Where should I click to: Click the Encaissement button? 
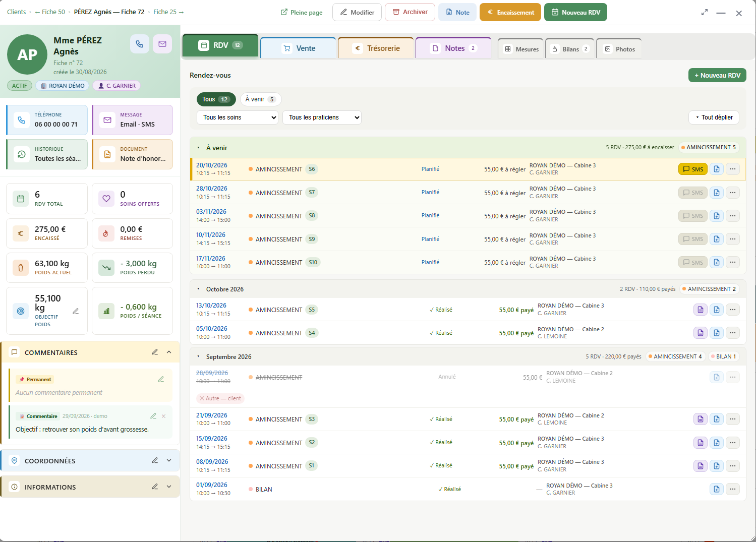(x=510, y=12)
